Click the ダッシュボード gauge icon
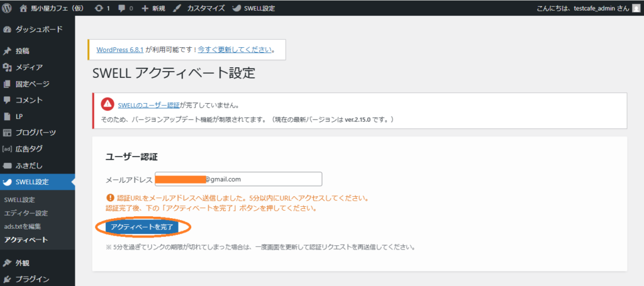 [6, 30]
